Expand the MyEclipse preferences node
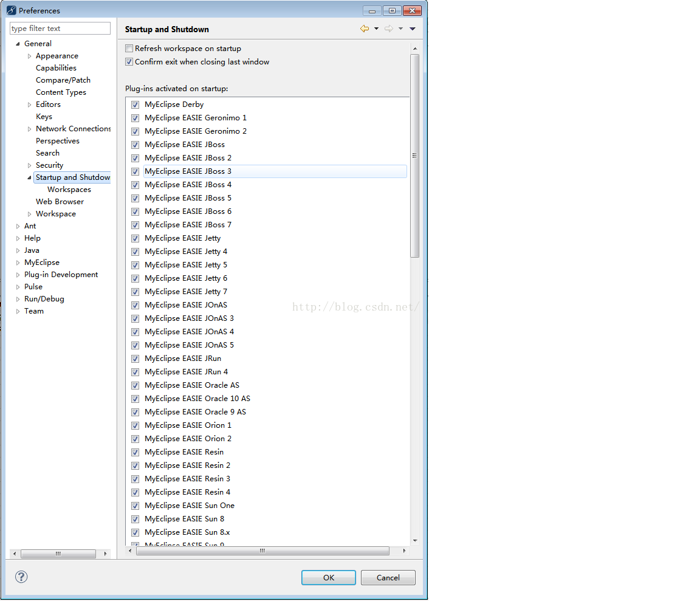The image size is (700, 601). click(18, 263)
